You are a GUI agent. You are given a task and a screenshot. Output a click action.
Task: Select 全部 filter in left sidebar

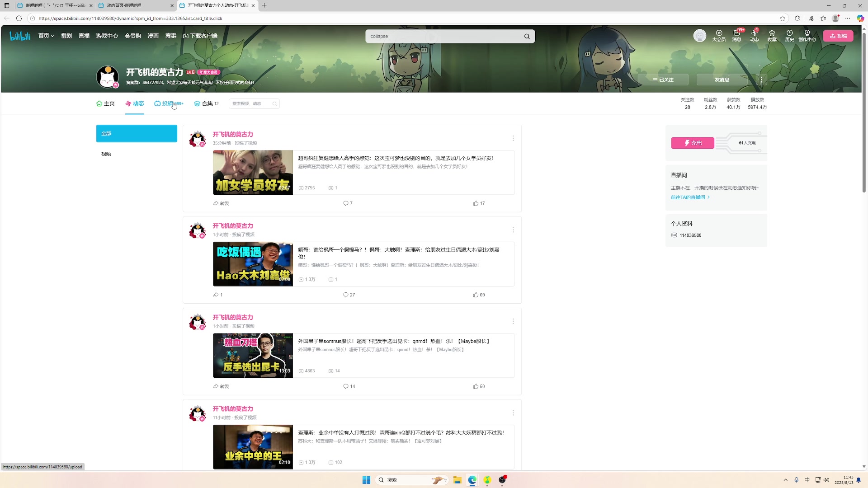137,134
